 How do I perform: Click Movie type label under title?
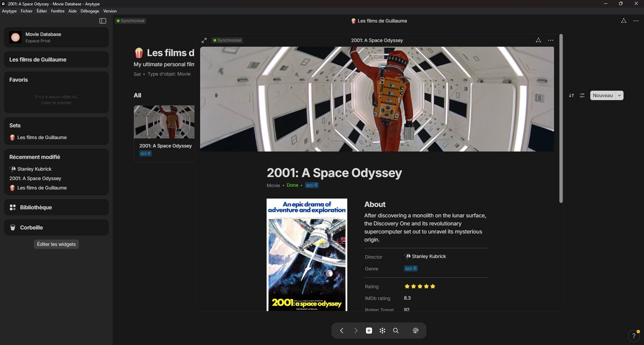pyautogui.click(x=273, y=185)
